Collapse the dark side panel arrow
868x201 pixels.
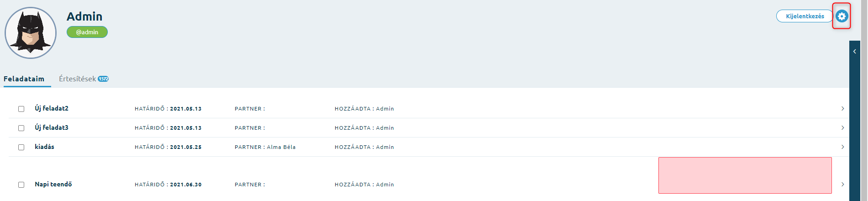pos(854,52)
